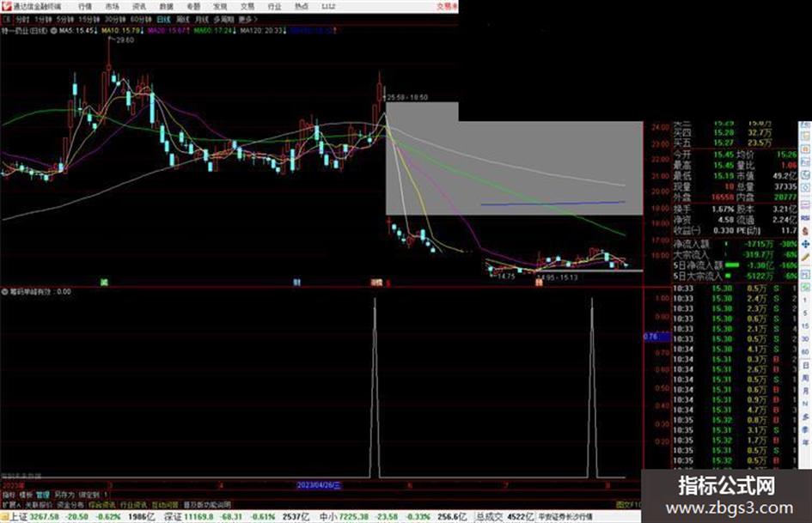Click sidebar '多' multi-period shortcut
Screen dimensions: 812x523
coord(805,417)
